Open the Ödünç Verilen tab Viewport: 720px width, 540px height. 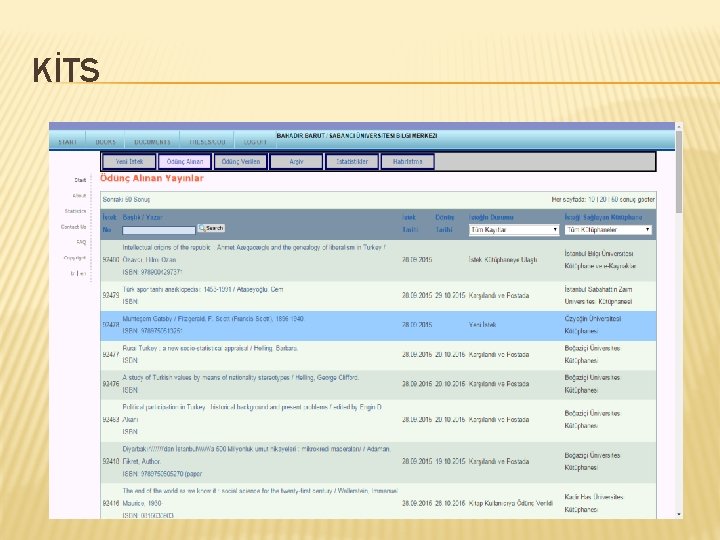(241, 162)
